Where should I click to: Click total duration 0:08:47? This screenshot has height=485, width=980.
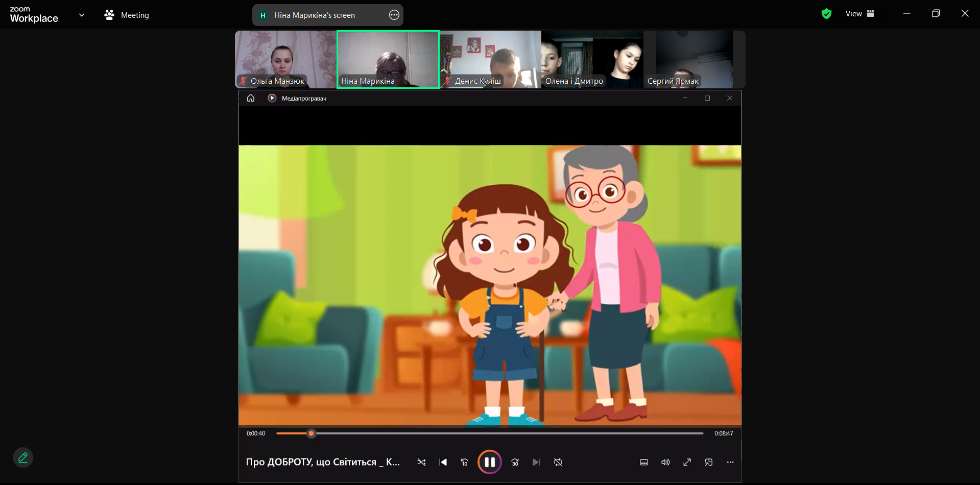[x=724, y=433]
